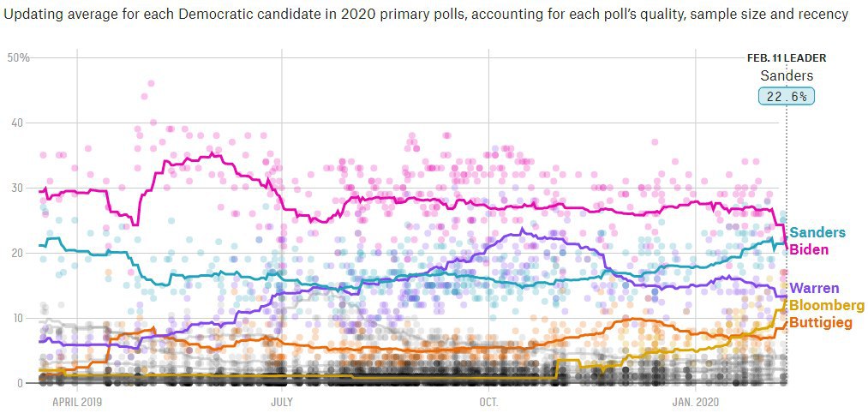Click the 22.6% leader value badge

point(787,96)
